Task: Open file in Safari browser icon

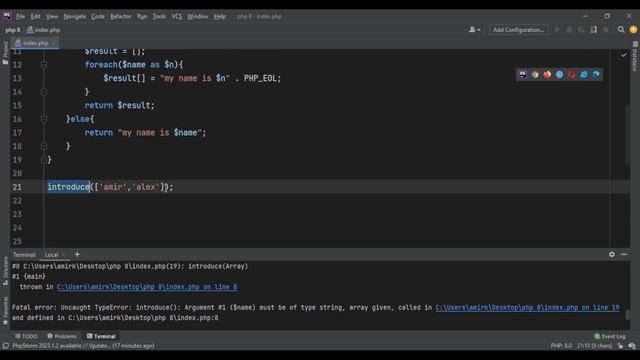Action: coord(560,74)
